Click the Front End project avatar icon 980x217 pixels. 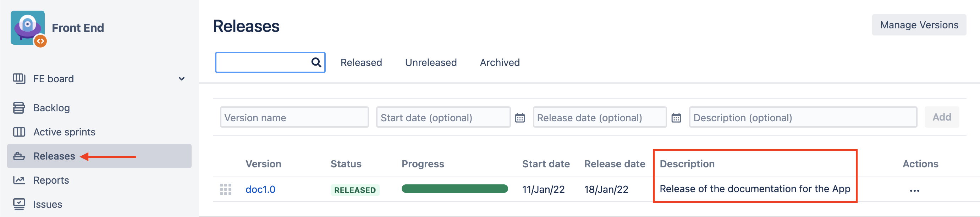point(28,28)
